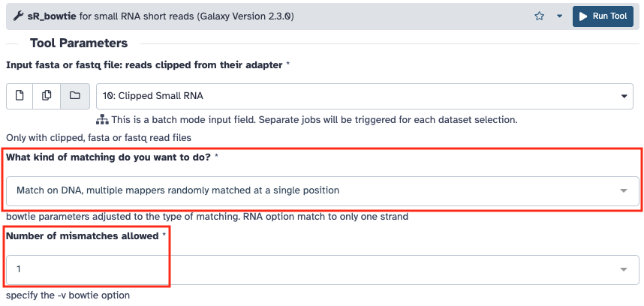
Task: Click the Tool Parameters section heading
Action: [79, 43]
